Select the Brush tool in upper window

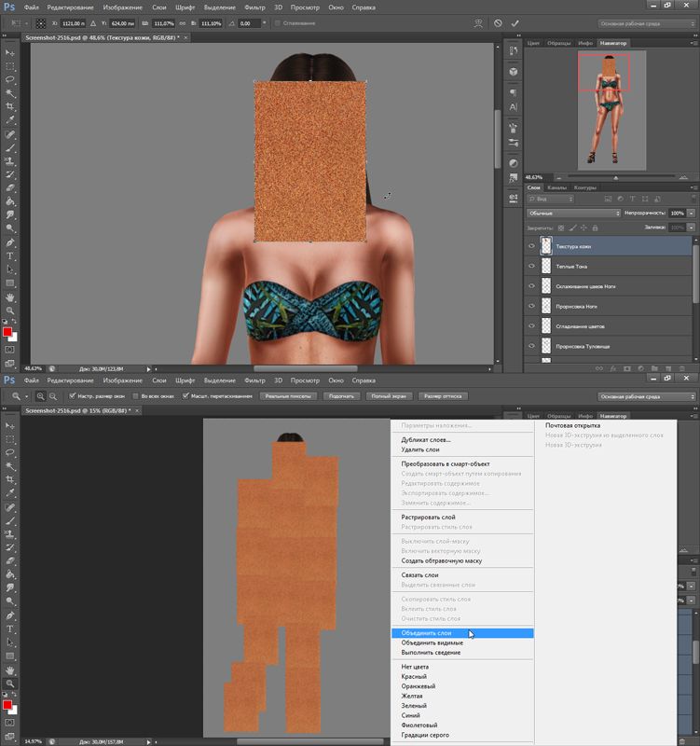tap(9, 147)
